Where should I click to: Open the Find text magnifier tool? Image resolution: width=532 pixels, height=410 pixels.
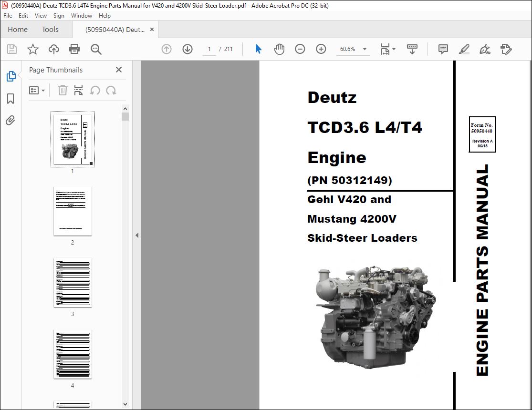click(96, 49)
